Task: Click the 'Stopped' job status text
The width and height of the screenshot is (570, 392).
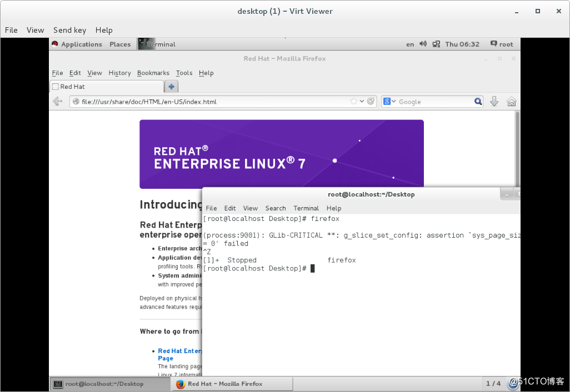Action: [x=242, y=260]
